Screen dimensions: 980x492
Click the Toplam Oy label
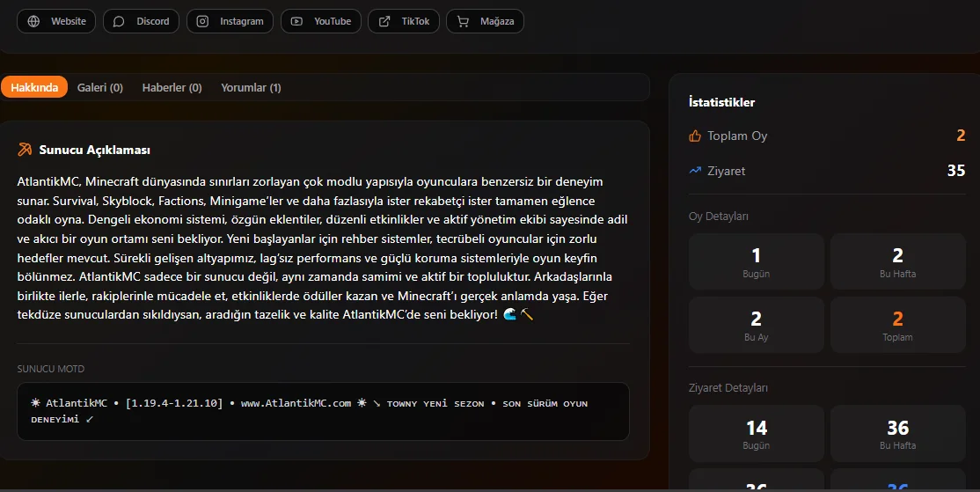[737, 136]
